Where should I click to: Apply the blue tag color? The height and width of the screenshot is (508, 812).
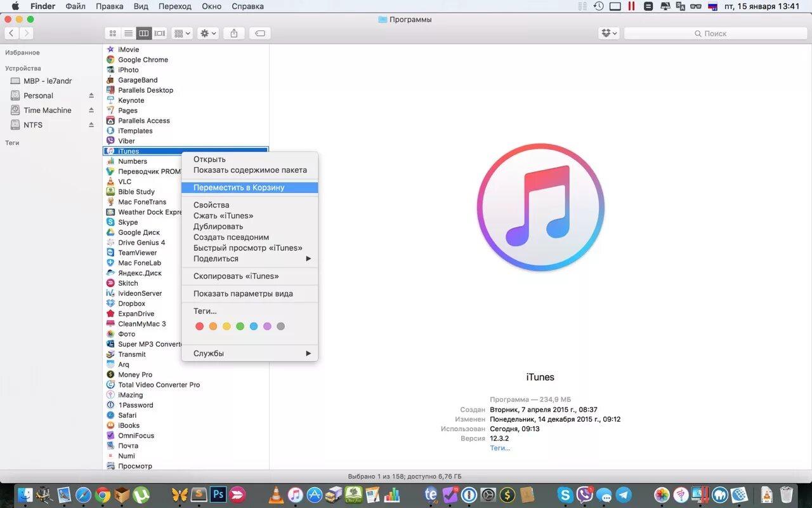[254, 326]
